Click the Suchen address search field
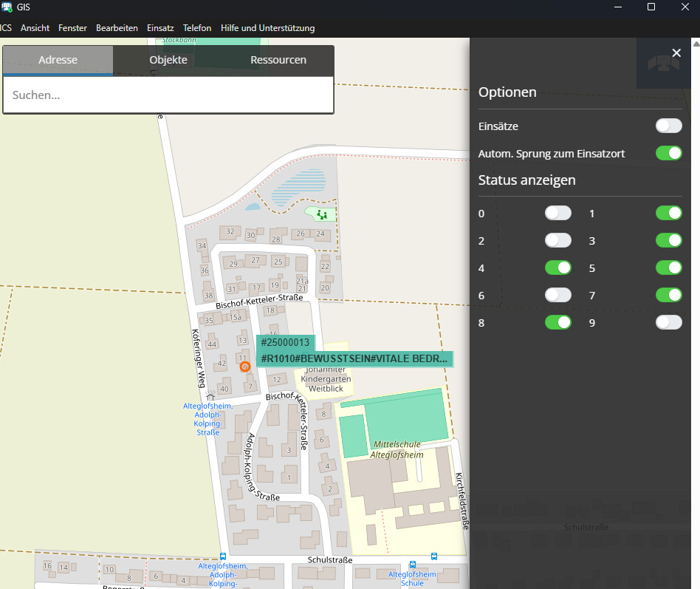Image resolution: width=700 pixels, height=589 pixels. (168, 95)
